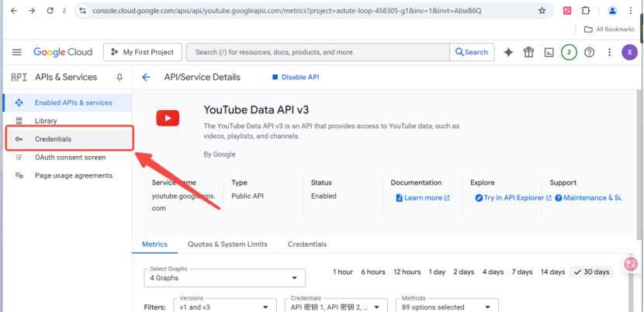Viewport: 644px width, 312px height.
Task: Expand the Credentials filter dropdown
Action: coord(337,307)
